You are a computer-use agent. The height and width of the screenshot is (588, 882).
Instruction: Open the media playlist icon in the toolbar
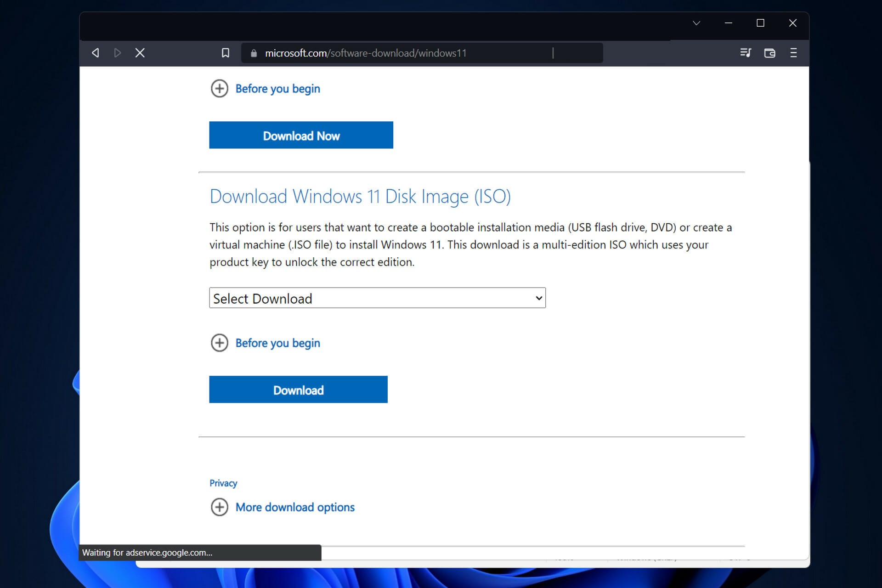(x=746, y=52)
